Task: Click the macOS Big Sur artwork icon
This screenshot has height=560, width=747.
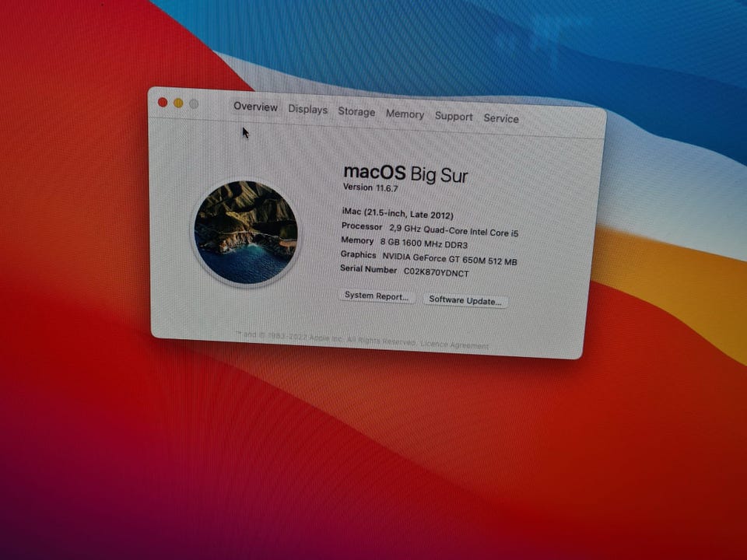Action: pyautogui.click(x=246, y=233)
